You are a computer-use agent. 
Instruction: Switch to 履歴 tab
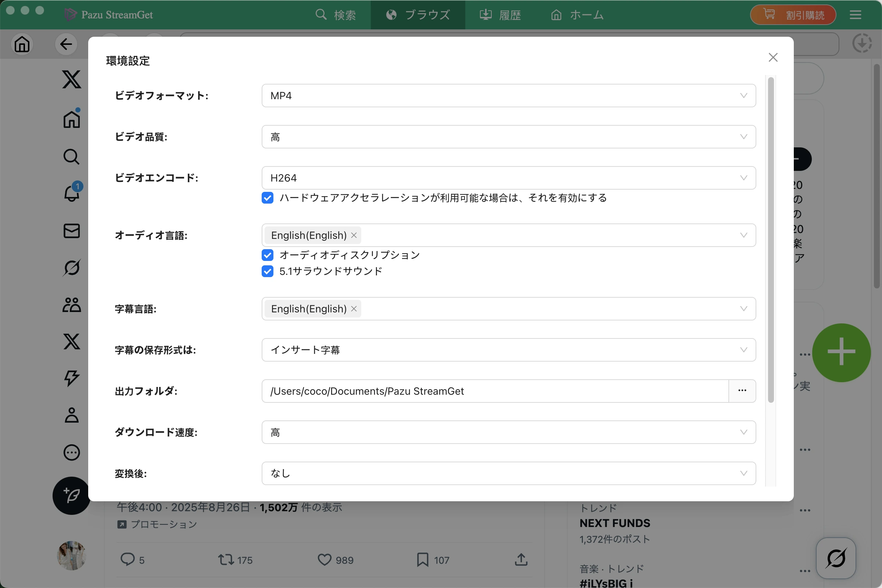click(500, 15)
